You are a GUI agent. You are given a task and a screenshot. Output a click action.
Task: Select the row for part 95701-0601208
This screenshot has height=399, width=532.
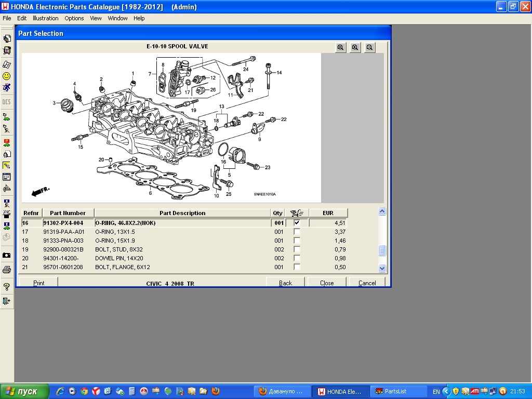click(x=184, y=267)
